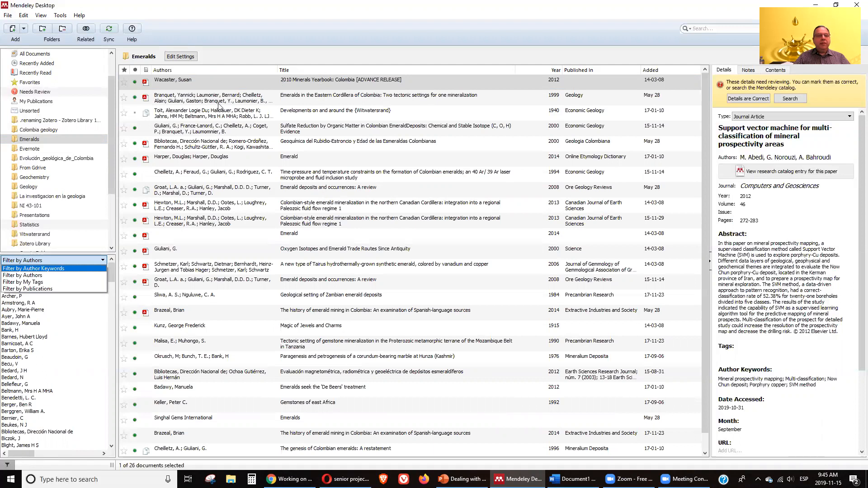868x488 pixels.
Task: Click the Edit Settings button
Action: click(x=180, y=56)
